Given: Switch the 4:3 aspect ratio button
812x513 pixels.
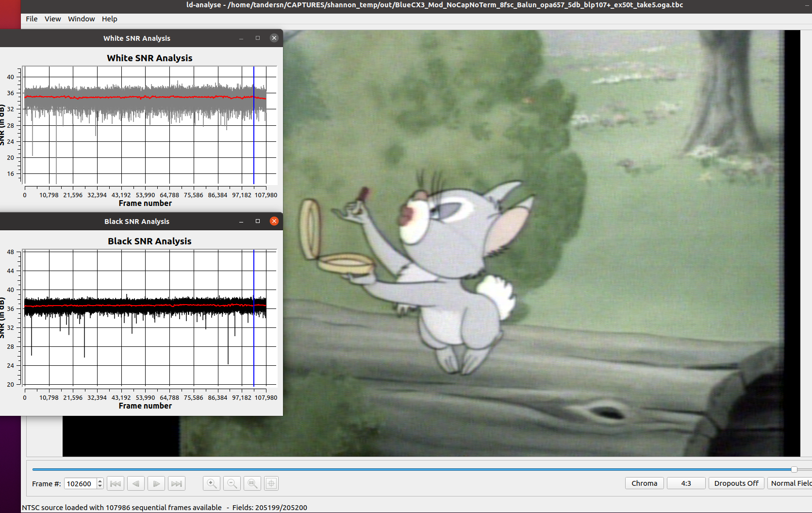Looking at the screenshot, I should point(686,483).
